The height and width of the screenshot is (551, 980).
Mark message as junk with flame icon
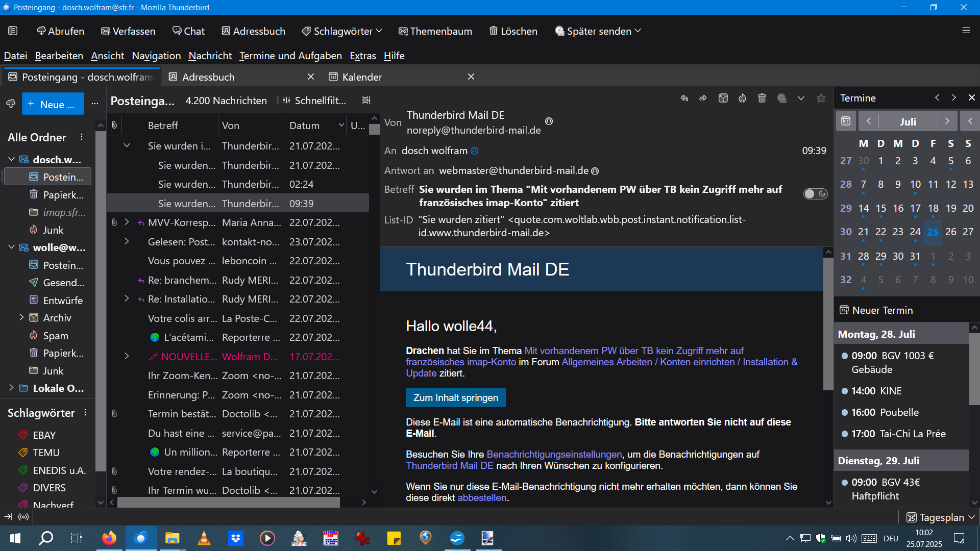point(742,98)
